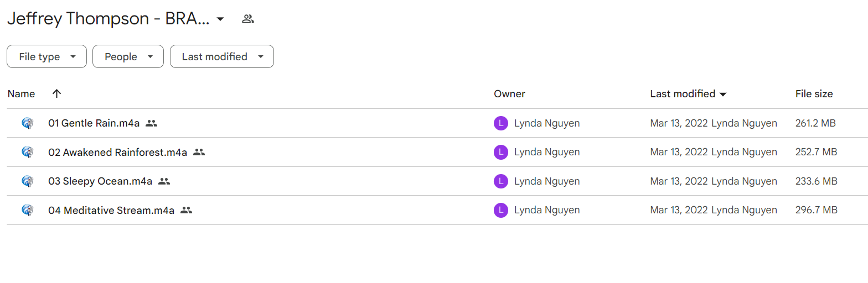The width and height of the screenshot is (868, 283).
Task: Open the folder title dropdown arrow
Action: (x=220, y=19)
